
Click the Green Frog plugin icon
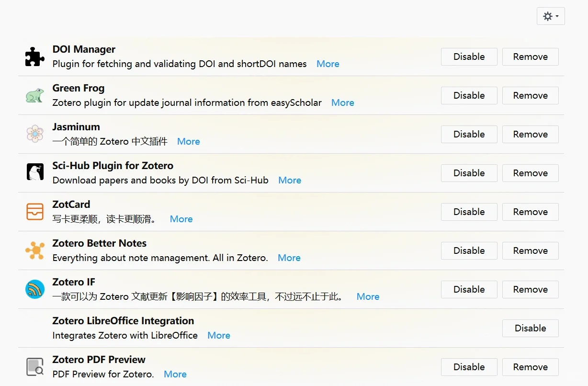click(x=35, y=95)
